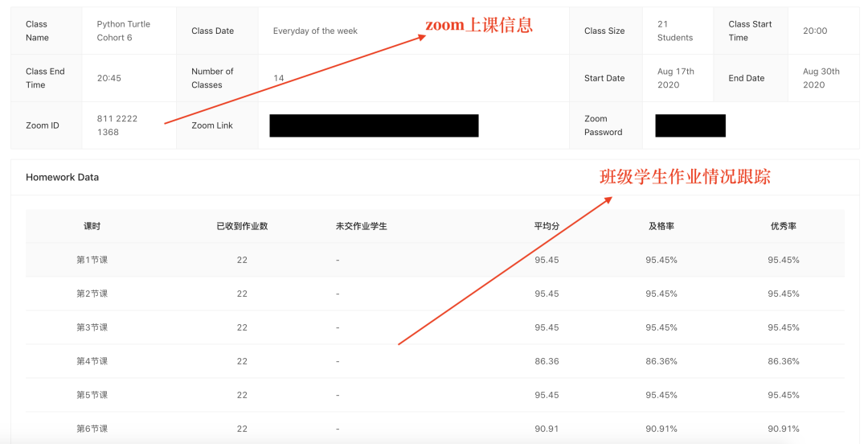Click the 已收到作业数 column header
Image resolution: width=868 pixels, height=444 pixels.
(242, 226)
